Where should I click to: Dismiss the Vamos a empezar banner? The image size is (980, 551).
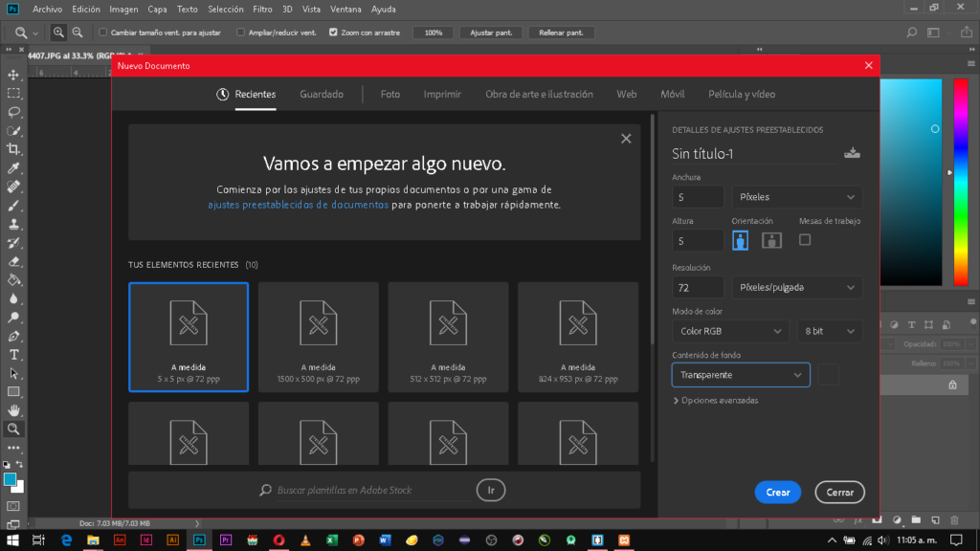626,139
